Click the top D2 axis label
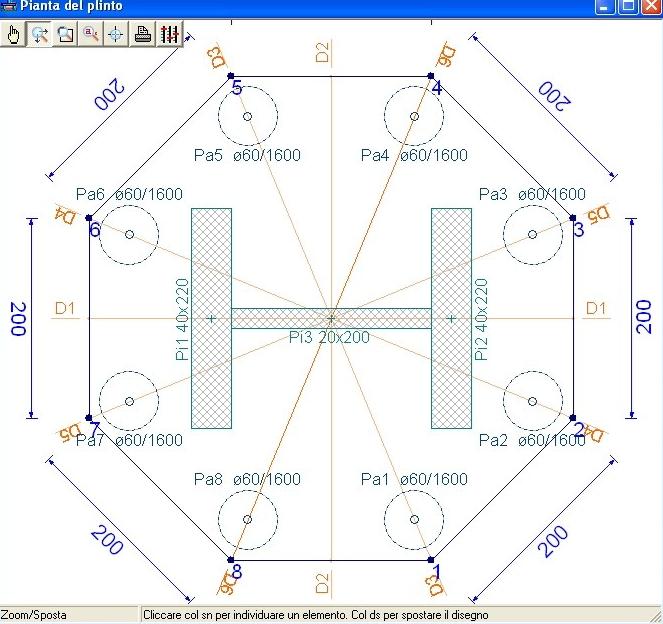This screenshot has width=663, height=624. pyautogui.click(x=322, y=52)
